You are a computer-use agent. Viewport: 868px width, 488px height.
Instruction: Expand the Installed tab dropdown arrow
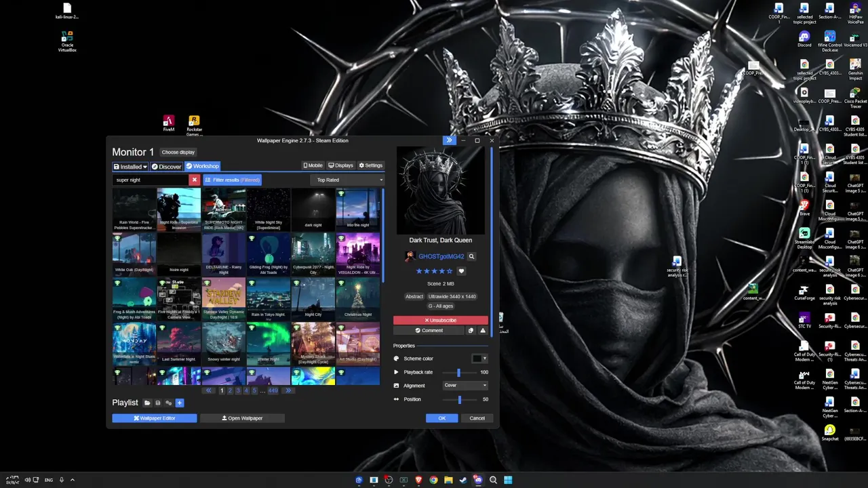pos(145,167)
